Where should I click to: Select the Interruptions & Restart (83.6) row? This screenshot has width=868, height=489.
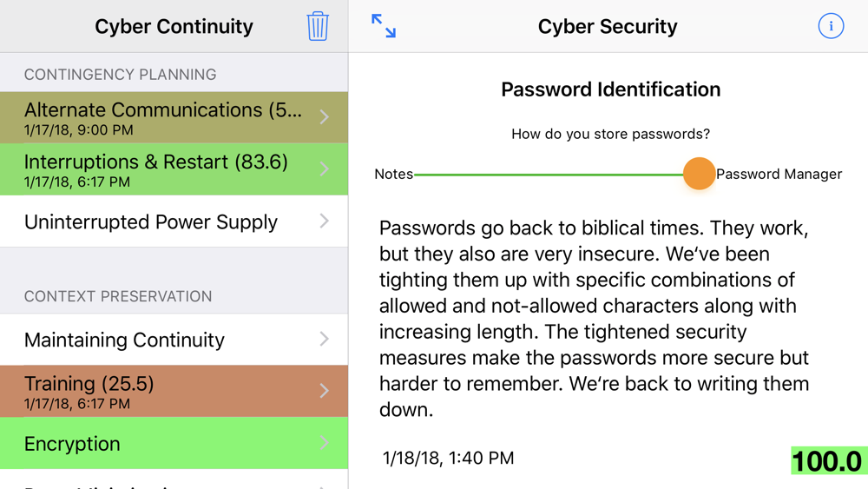coord(174,169)
